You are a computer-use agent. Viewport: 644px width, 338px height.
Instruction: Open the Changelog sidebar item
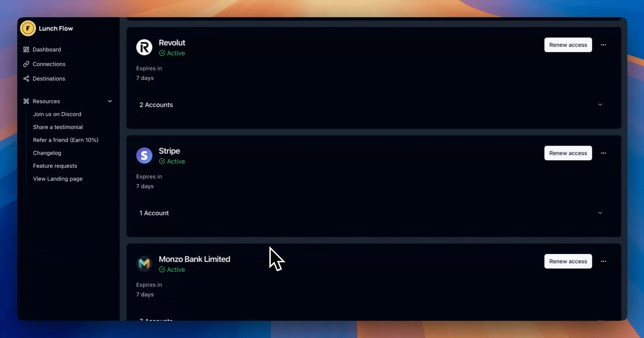click(47, 153)
